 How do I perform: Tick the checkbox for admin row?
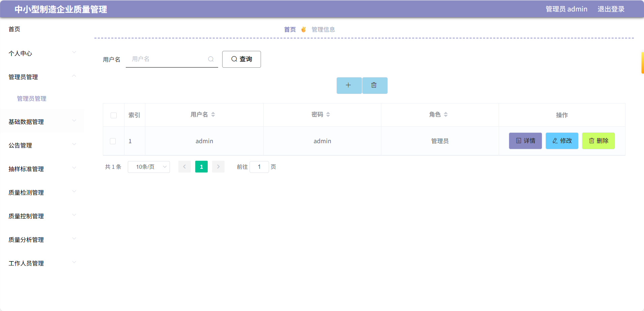coord(113,141)
